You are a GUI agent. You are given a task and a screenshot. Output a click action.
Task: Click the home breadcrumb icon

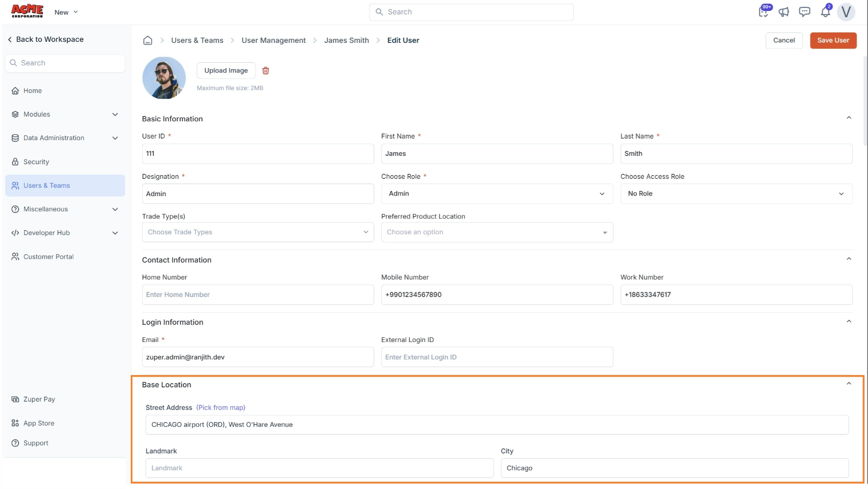click(x=148, y=40)
